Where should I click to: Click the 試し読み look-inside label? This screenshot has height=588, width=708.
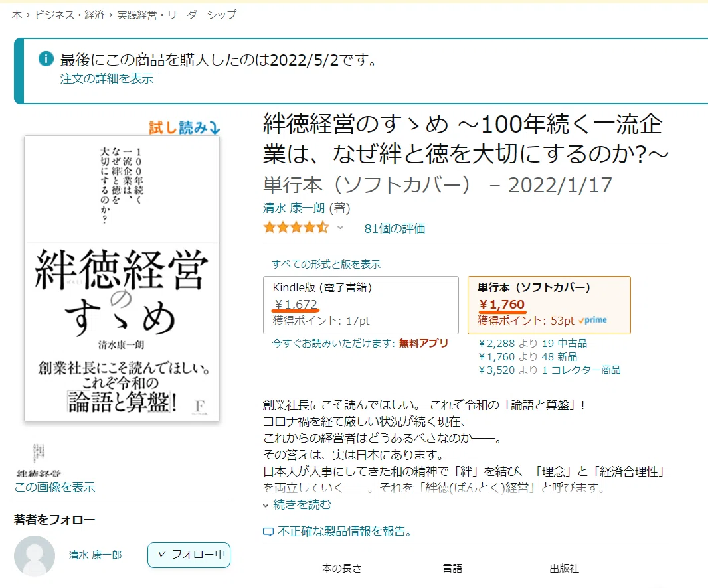[184, 127]
